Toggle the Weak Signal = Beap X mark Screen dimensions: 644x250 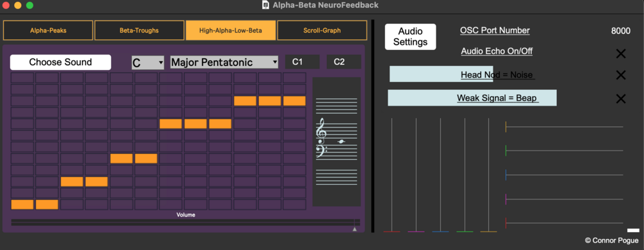click(620, 99)
